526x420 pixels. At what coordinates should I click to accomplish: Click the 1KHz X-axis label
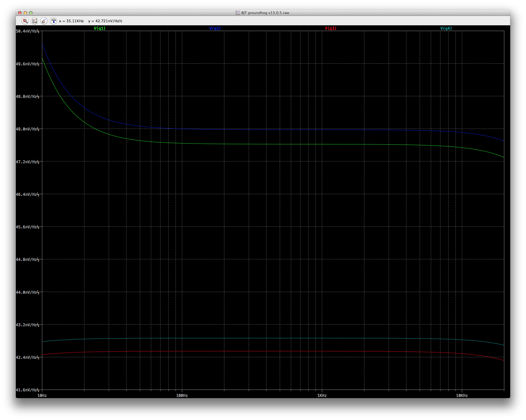322,396
